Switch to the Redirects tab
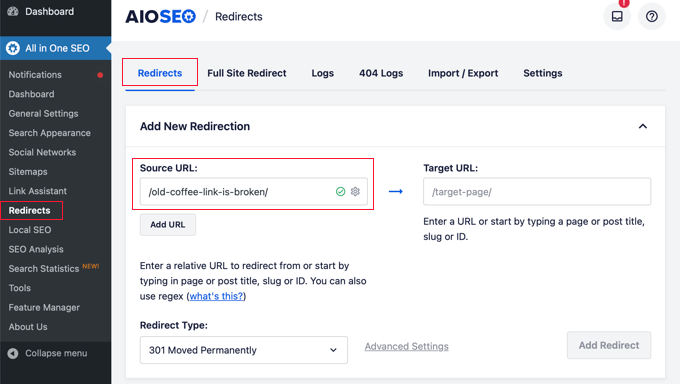680x384 pixels. tap(160, 73)
